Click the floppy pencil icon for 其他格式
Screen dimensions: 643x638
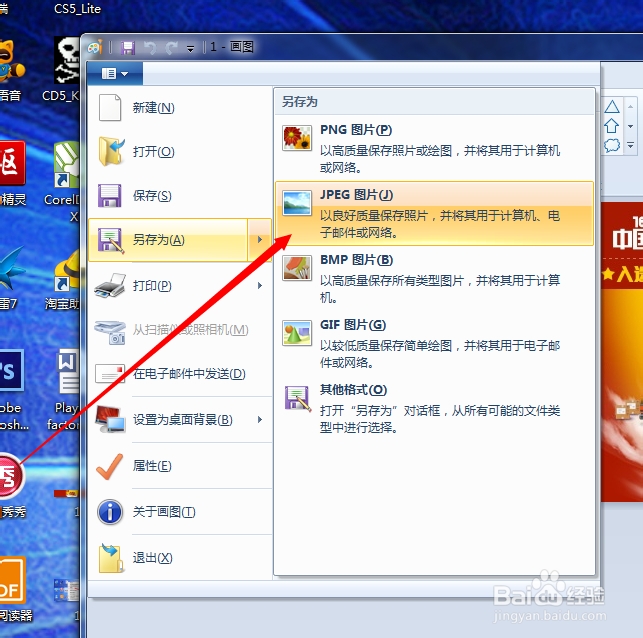click(298, 398)
